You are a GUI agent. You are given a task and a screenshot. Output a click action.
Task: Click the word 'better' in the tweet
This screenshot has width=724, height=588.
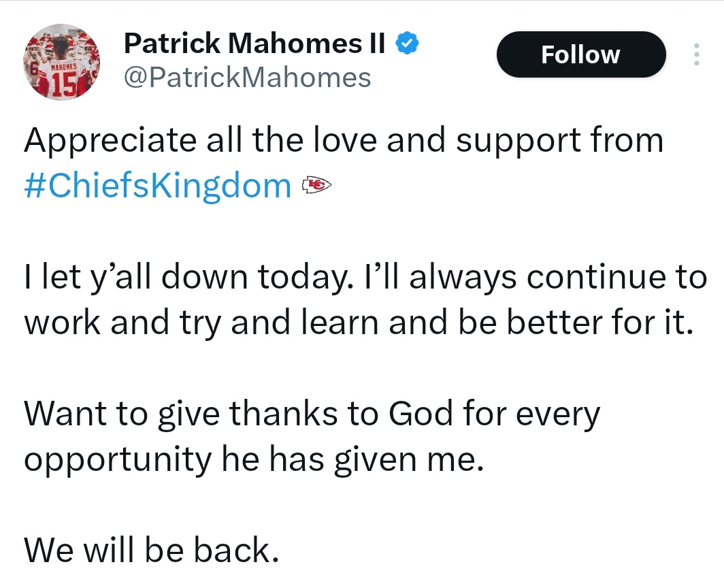(x=555, y=322)
